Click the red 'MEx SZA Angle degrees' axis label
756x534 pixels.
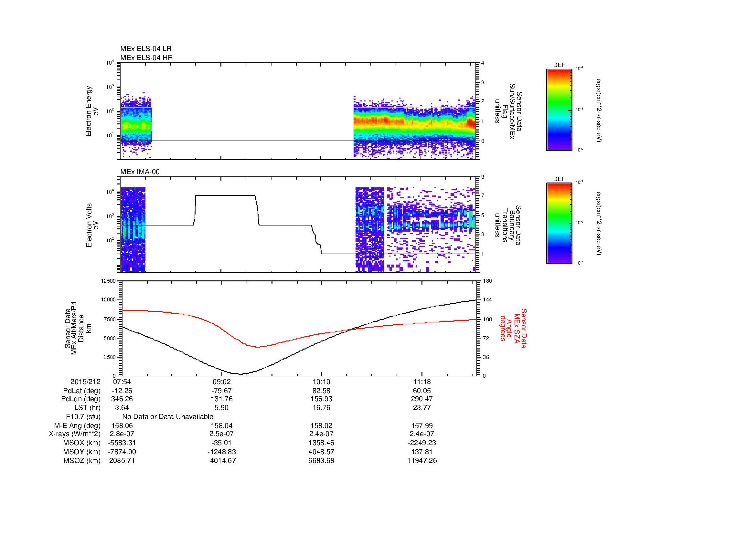514,328
